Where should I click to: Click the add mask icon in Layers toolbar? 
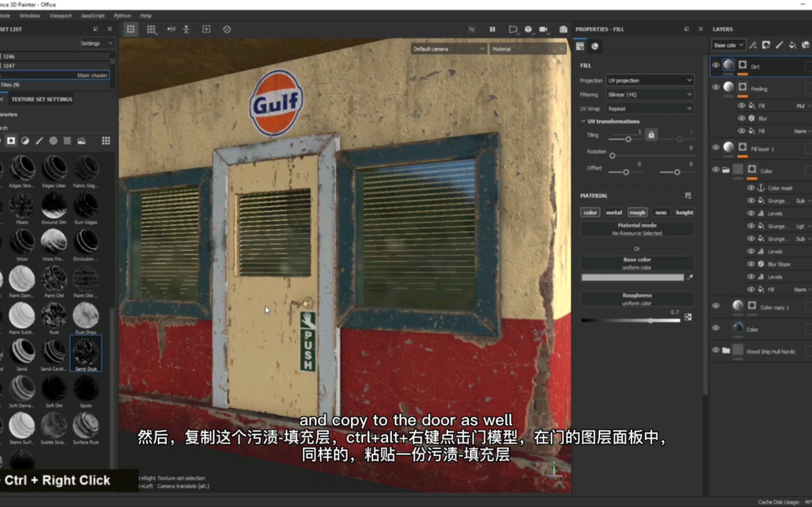tap(766, 45)
